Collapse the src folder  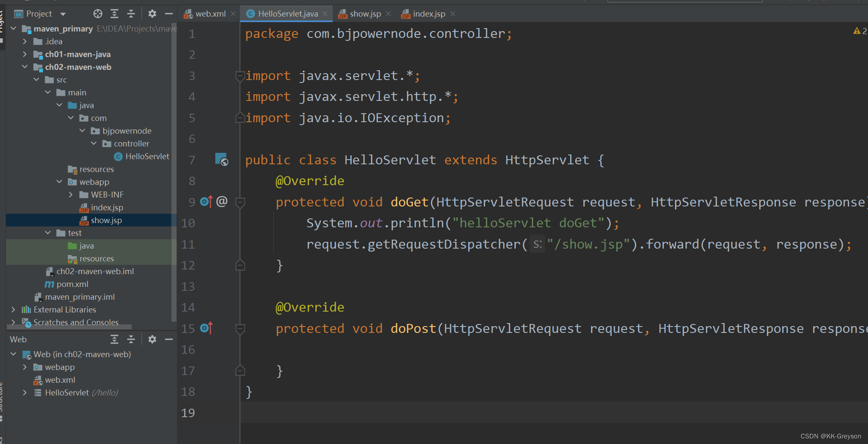click(x=36, y=80)
